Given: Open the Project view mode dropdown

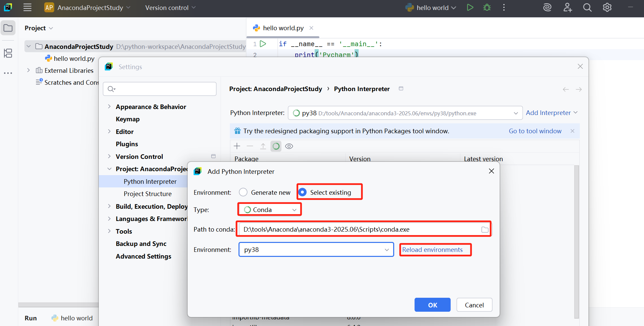Looking at the screenshot, I should [39, 28].
